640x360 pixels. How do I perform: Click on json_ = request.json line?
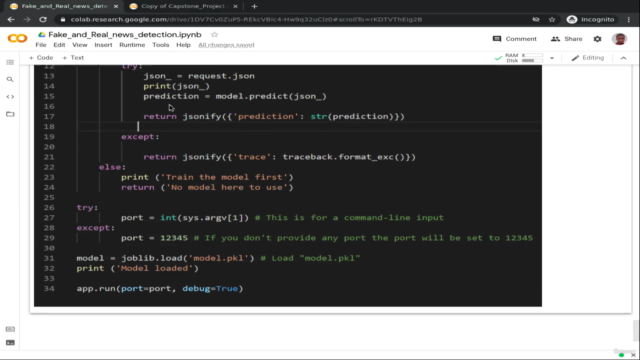[x=199, y=76]
